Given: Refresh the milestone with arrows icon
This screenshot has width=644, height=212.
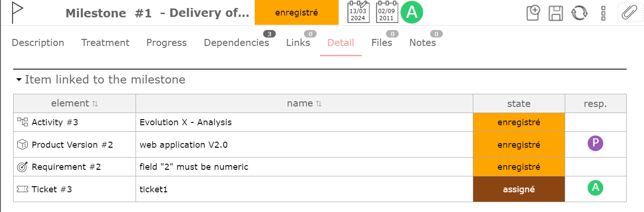Looking at the screenshot, I should click(x=579, y=13).
